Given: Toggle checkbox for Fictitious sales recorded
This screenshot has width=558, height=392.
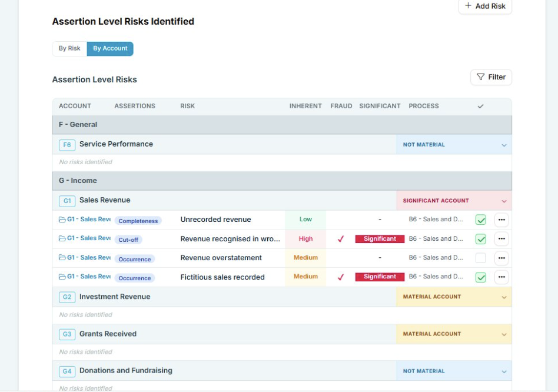Looking at the screenshot, I should (481, 277).
